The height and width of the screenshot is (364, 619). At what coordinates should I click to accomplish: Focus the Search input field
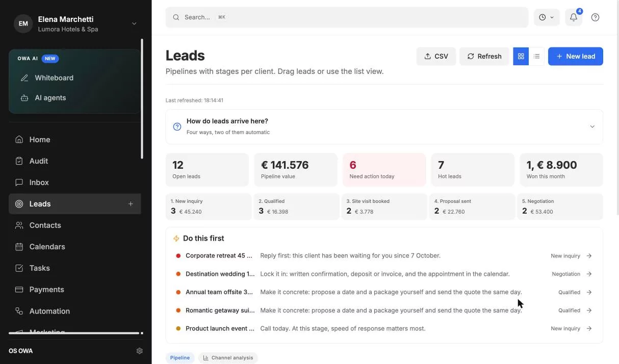point(347,17)
